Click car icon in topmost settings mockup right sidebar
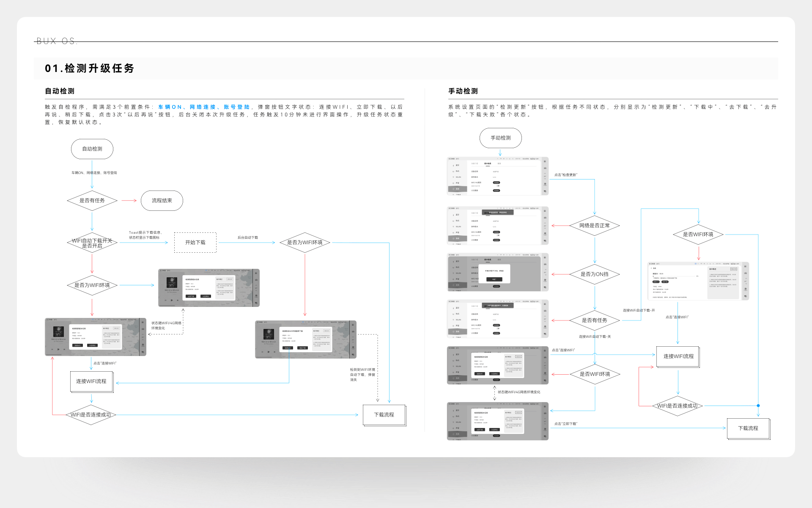This screenshot has width=812, height=508. [545, 168]
